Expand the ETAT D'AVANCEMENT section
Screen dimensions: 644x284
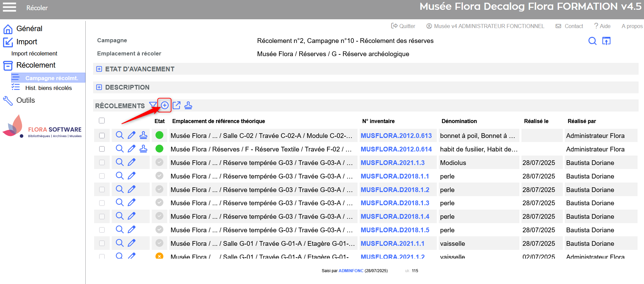click(x=99, y=69)
